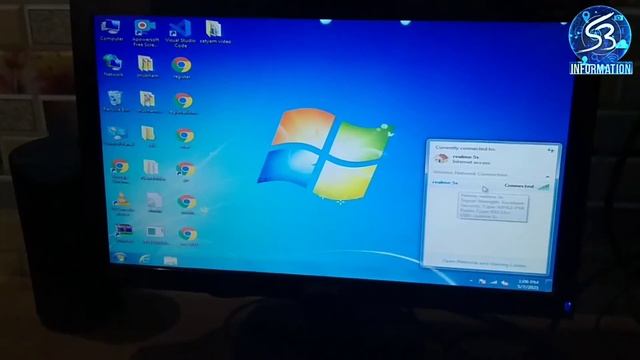Screen dimensions: 640x360
Task: Open the Google Chrome shortcut above VLC
Action: [120, 172]
